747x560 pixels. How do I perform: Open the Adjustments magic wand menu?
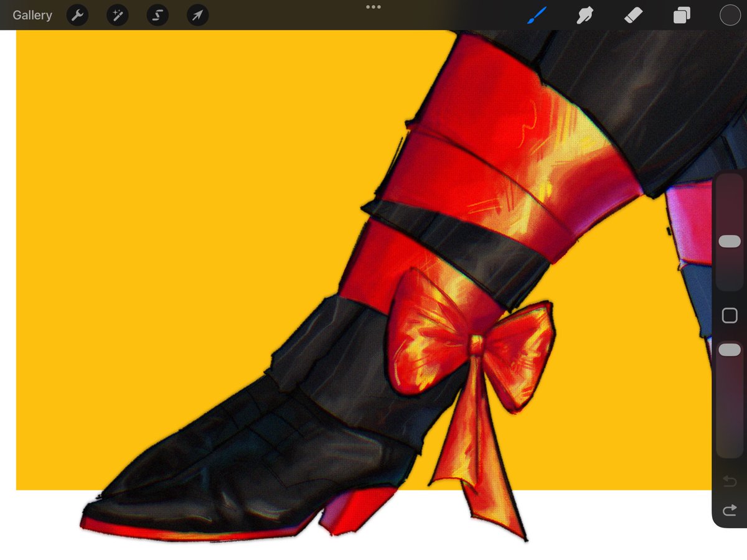tap(118, 16)
